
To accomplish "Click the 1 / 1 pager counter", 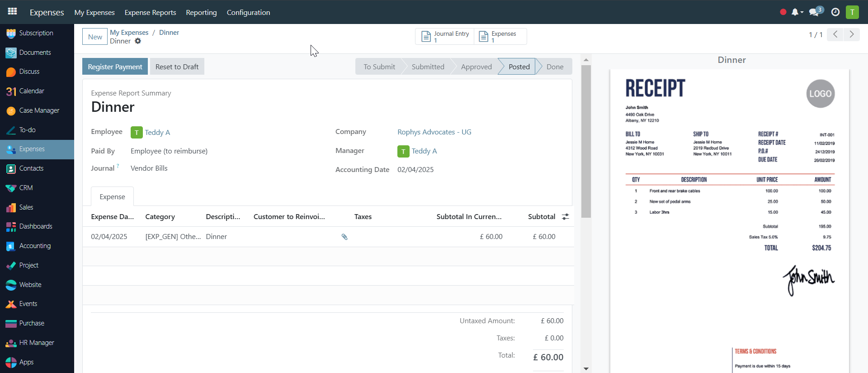I will pyautogui.click(x=816, y=34).
